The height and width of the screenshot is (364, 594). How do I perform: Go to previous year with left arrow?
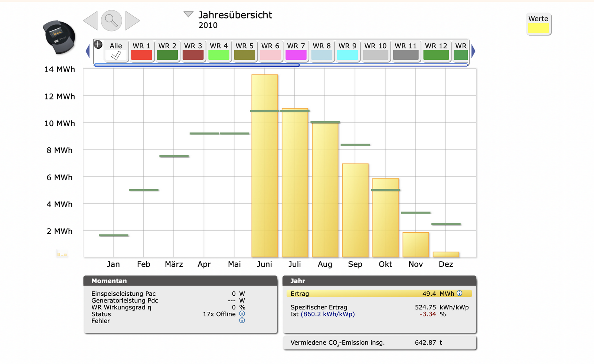[x=91, y=20]
